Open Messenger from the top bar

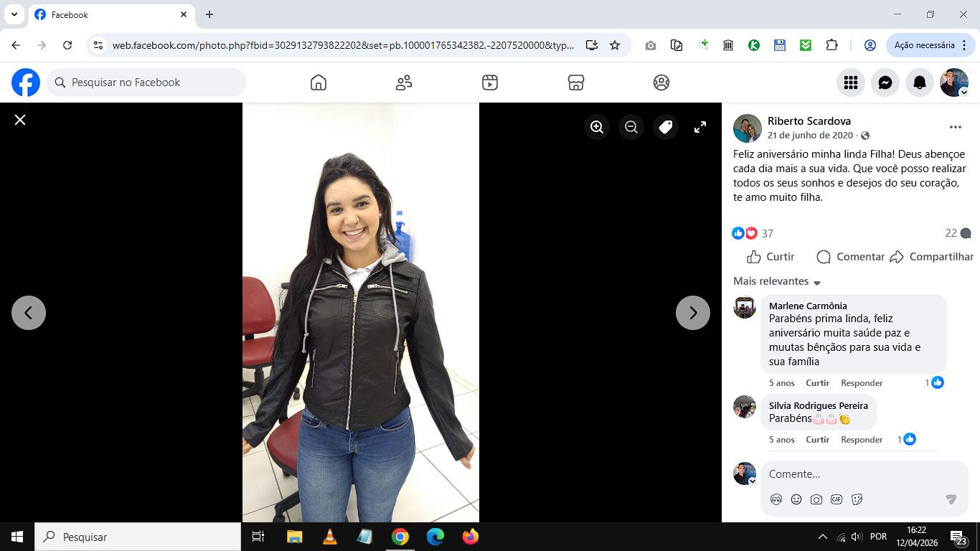point(885,83)
